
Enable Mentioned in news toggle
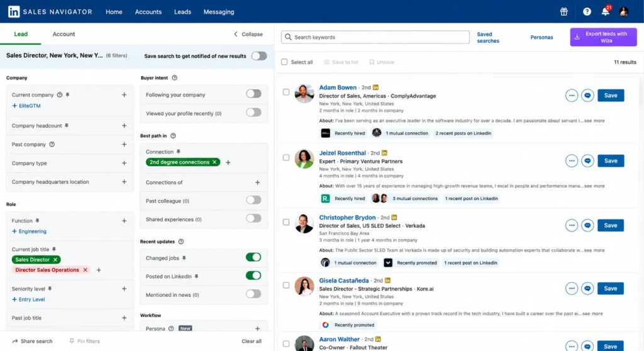tap(253, 294)
